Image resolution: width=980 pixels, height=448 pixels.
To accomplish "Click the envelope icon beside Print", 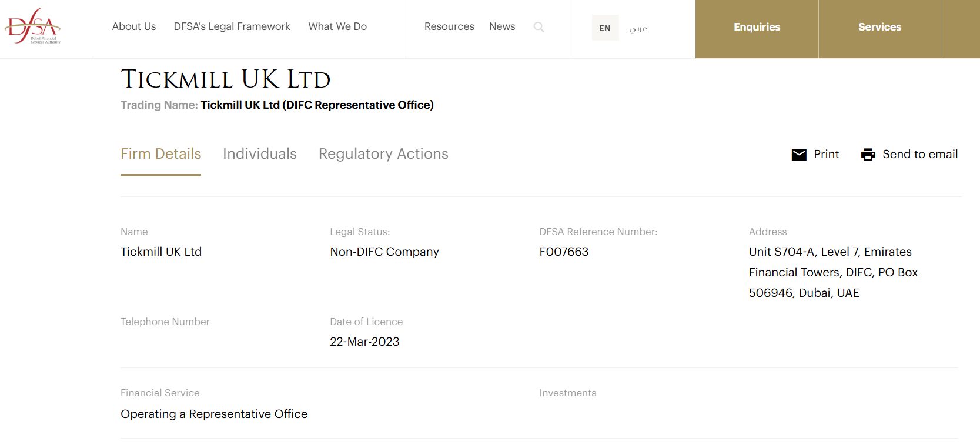I will 799,155.
